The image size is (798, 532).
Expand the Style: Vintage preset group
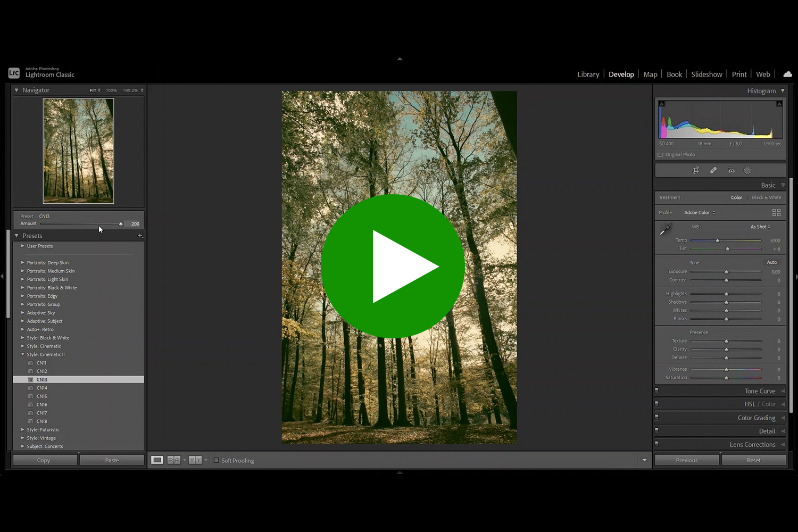pos(23,438)
